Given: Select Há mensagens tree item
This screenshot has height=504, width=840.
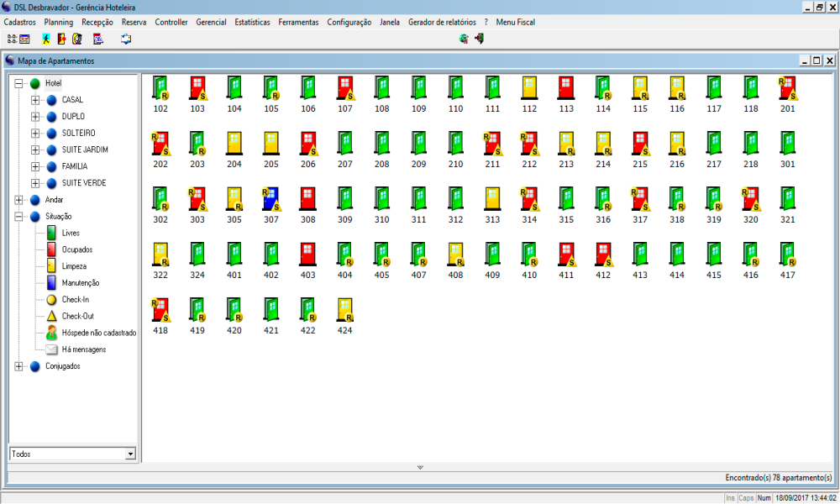Looking at the screenshot, I should pos(84,349).
